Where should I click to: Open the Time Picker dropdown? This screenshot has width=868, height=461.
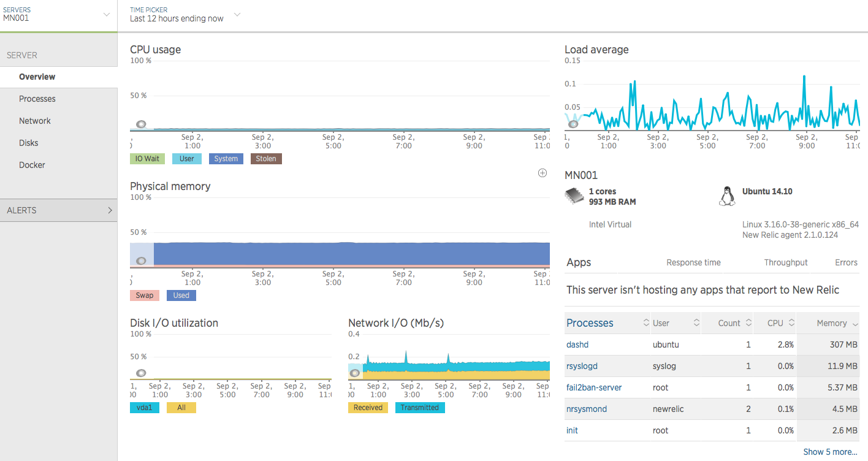click(x=185, y=15)
